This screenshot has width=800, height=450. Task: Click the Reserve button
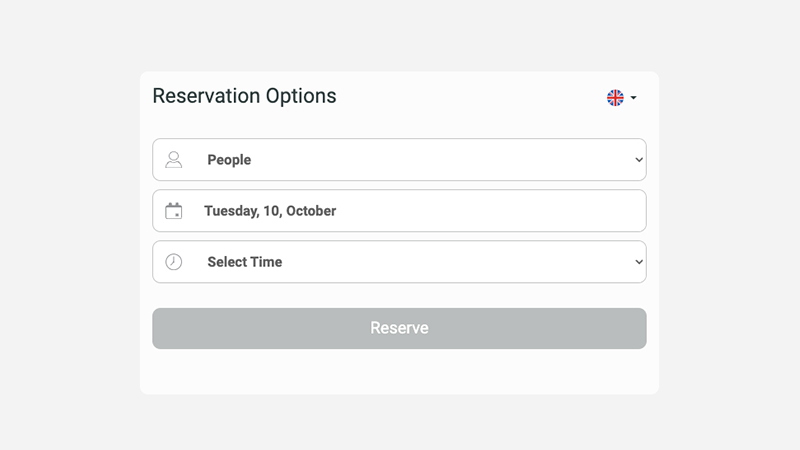click(399, 328)
